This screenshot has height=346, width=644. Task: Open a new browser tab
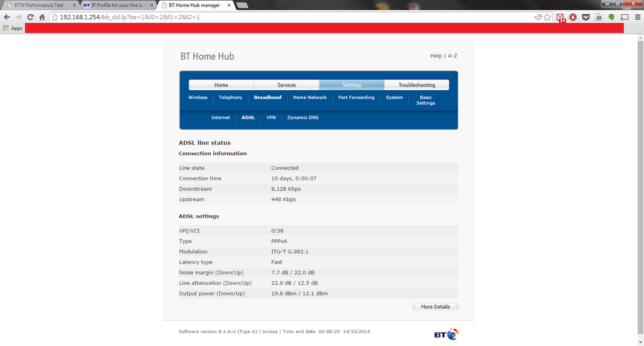[x=242, y=5]
